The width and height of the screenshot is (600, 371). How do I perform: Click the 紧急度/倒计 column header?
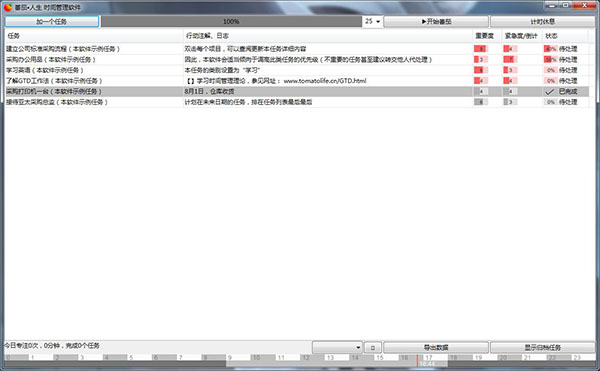522,36
